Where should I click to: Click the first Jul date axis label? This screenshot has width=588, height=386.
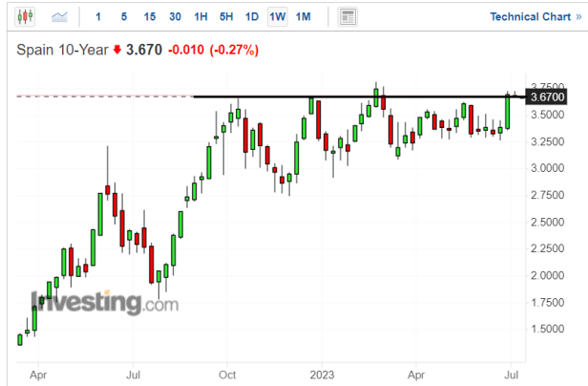pyautogui.click(x=133, y=375)
